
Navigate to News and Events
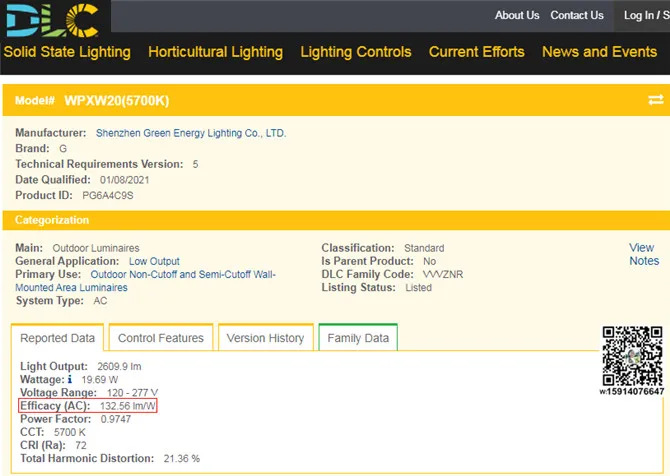click(599, 52)
